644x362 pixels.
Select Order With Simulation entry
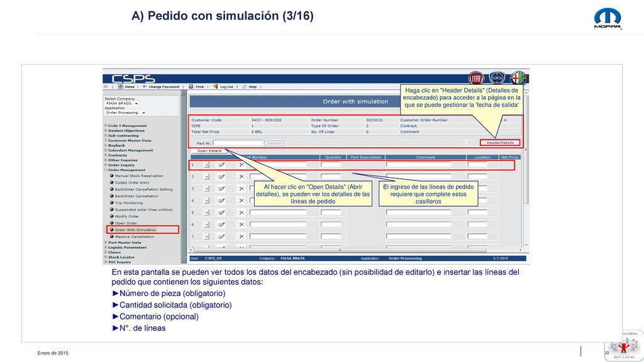tap(135, 230)
